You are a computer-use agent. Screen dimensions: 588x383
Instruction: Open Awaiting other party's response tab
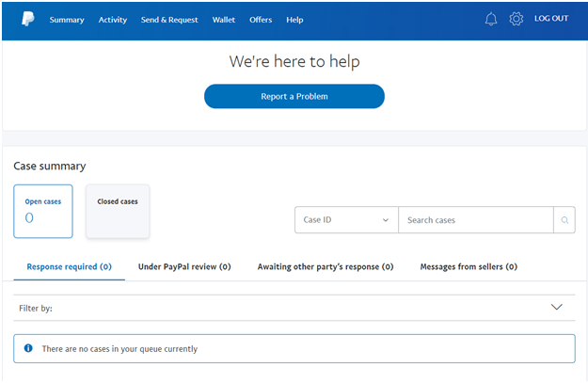click(x=326, y=266)
